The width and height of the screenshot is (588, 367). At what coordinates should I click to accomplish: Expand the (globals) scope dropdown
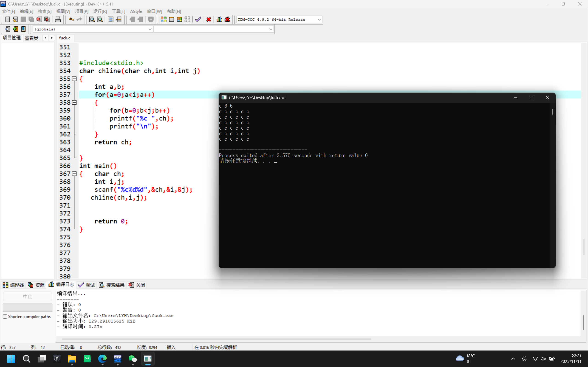pyautogui.click(x=150, y=29)
